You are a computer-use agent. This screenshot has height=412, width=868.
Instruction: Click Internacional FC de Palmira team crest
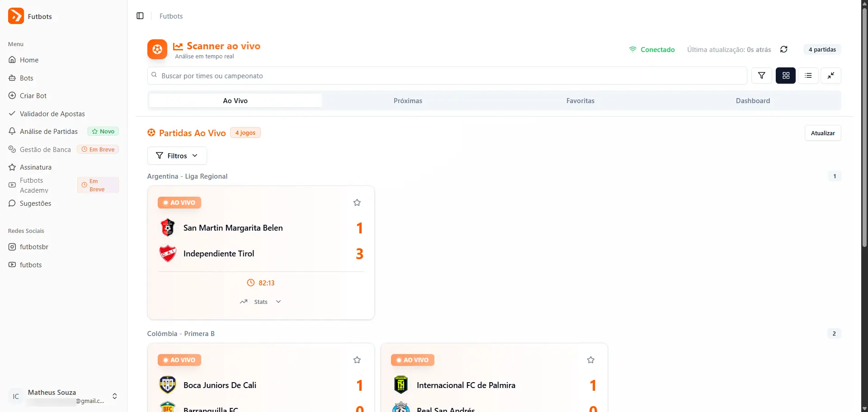(x=401, y=385)
